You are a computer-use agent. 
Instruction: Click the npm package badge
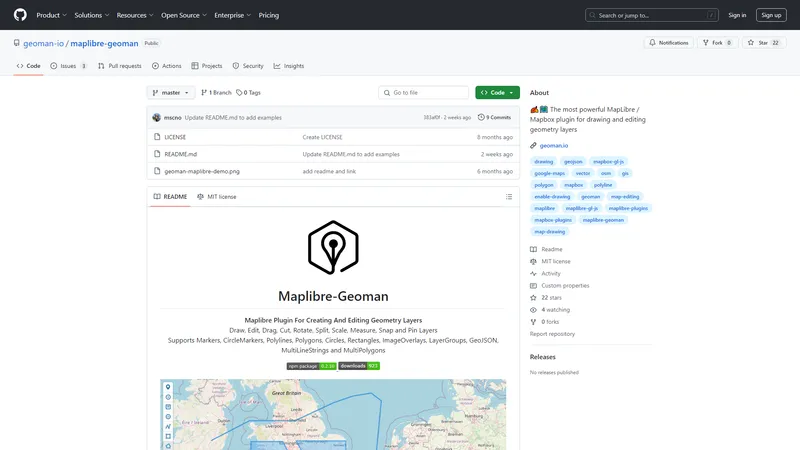[311, 366]
